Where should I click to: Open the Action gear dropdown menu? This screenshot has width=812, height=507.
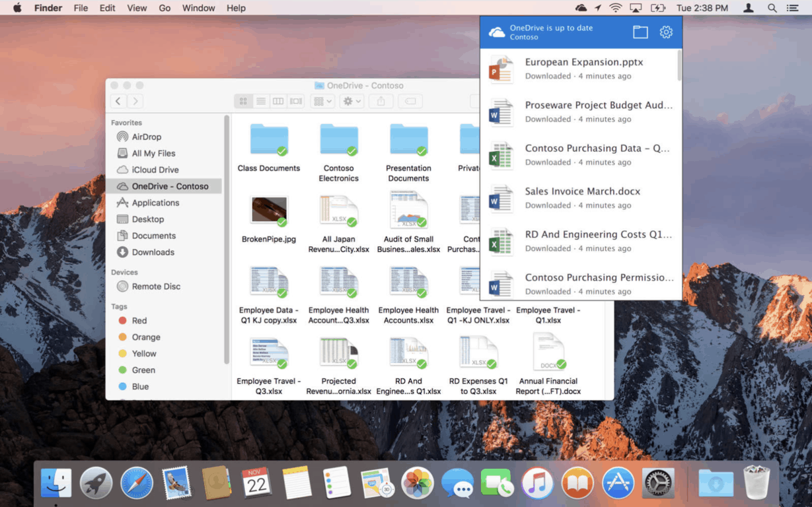[x=351, y=101]
